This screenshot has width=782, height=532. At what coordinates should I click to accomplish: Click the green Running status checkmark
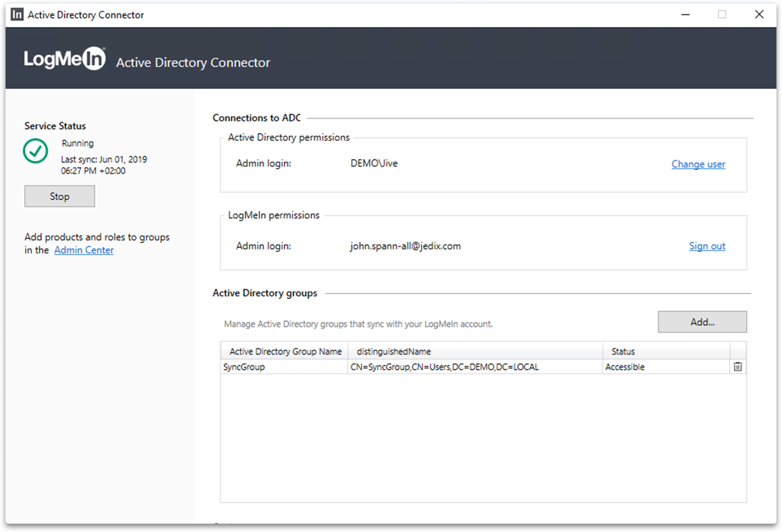[x=35, y=151]
